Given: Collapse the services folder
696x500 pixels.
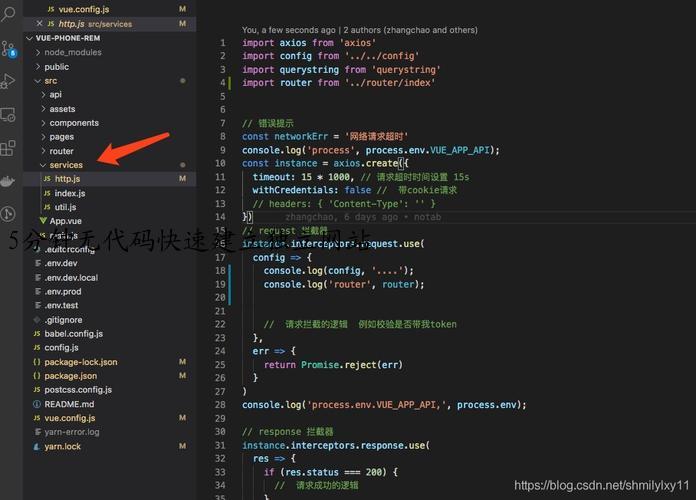Looking at the screenshot, I should tap(66, 165).
